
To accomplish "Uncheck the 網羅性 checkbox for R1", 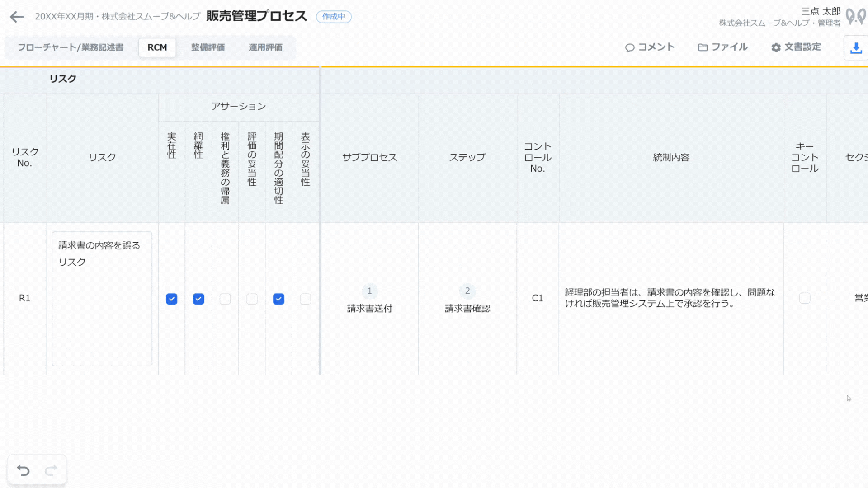I will pos(198,299).
